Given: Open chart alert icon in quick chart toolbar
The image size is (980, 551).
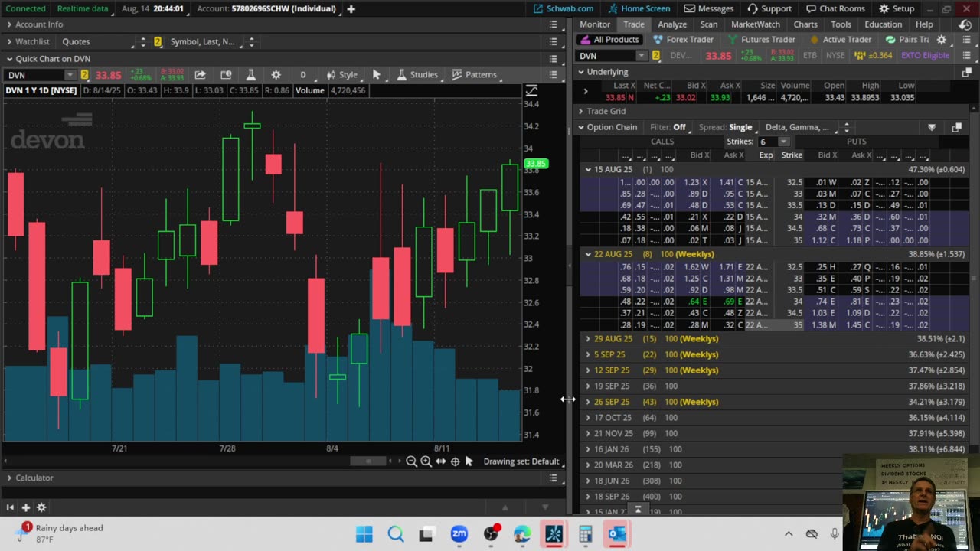Looking at the screenshot, I should click(x=226, y=74).
